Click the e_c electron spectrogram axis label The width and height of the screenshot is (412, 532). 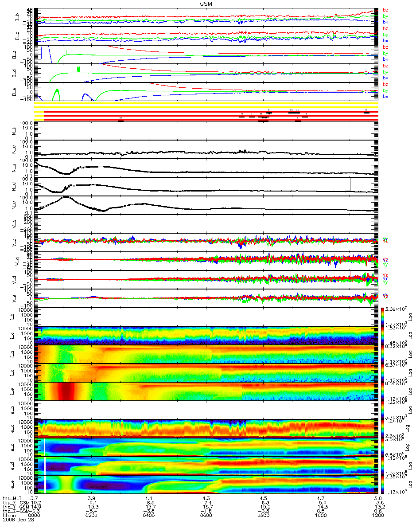point(13,429)
